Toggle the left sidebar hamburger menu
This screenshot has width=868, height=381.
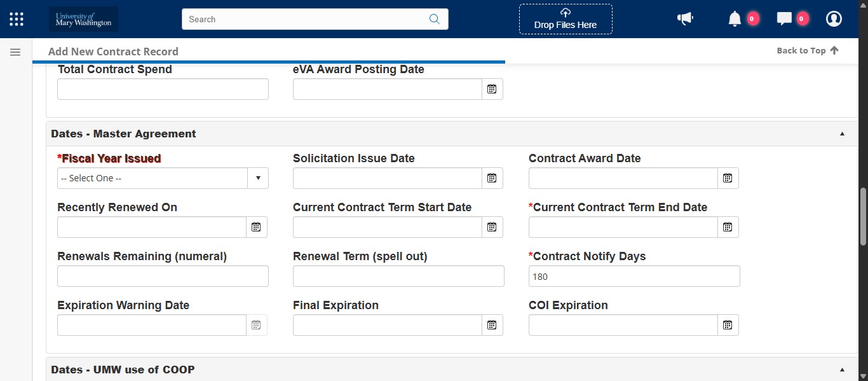(x=15, y=52)
